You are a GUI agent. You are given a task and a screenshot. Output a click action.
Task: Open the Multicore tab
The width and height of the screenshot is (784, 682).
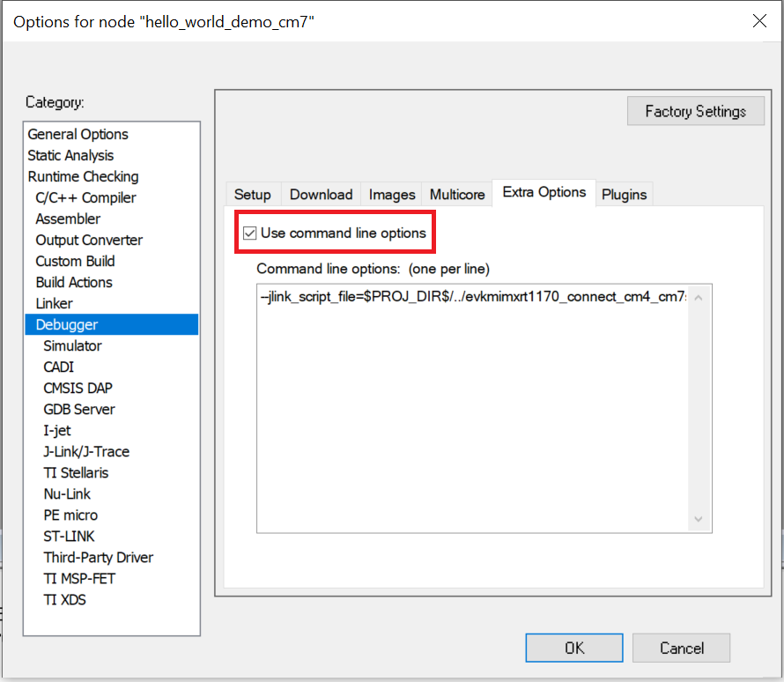457,195
